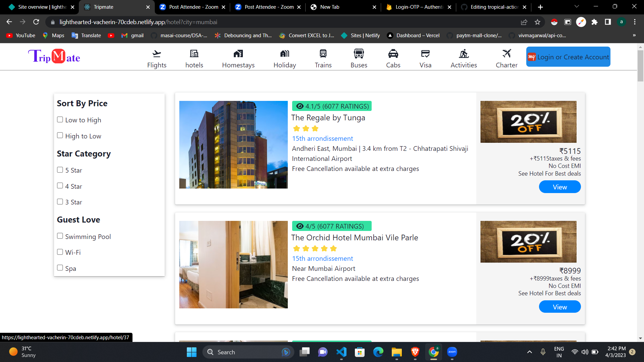Image resolution: width=644 pixels, height=362 pixels.
Task: Open the hotels section icon
Action: pos(194,53)
